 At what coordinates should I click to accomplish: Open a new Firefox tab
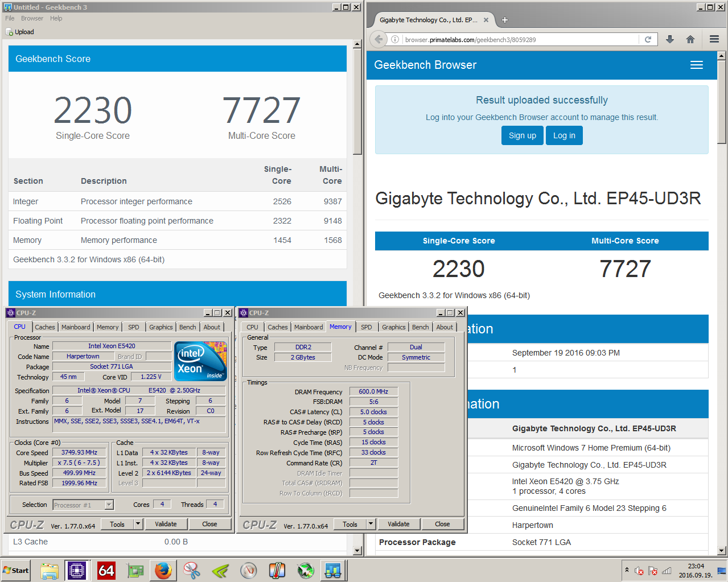(504, 20)
